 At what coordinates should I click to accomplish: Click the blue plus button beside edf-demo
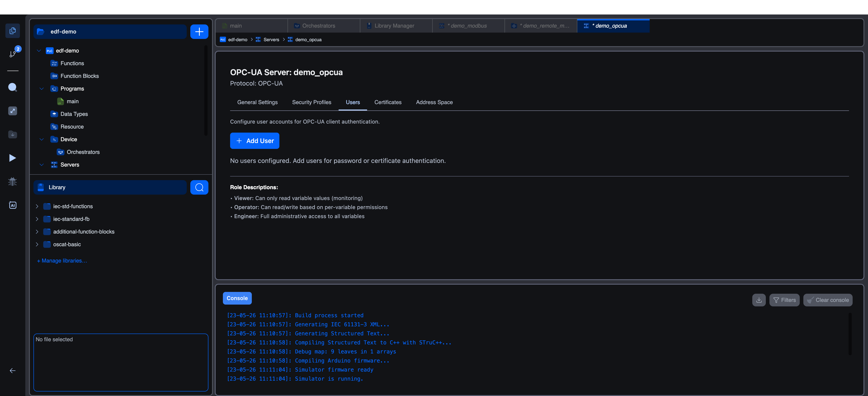(199, 32)
